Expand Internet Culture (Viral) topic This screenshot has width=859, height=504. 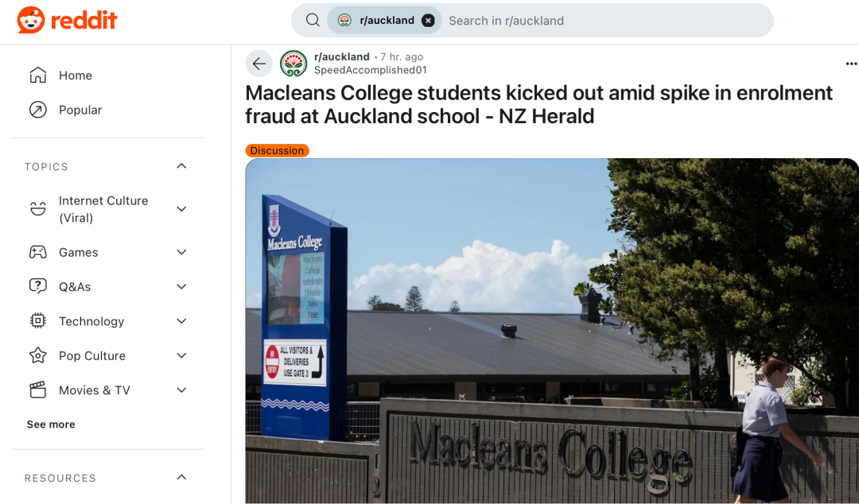coord(181,209)
